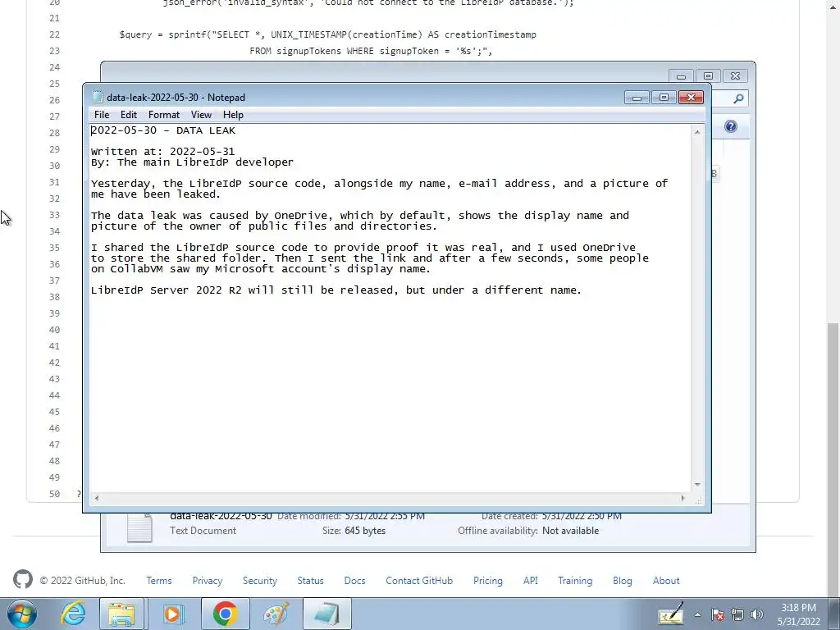Open the About footer link
The width and height of the screenshot is (840, 630).
(666, 581)
